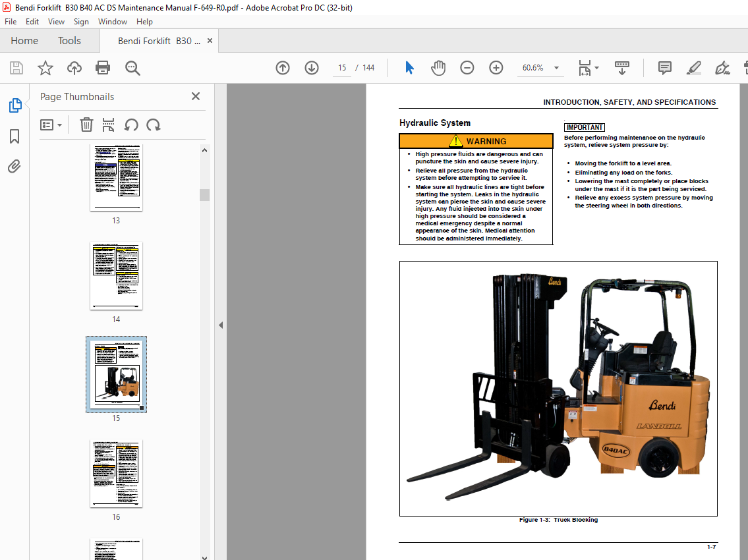Activate the Hand pan tool
The height and width of the screenshot is (560, 748).
click(438, 68)
